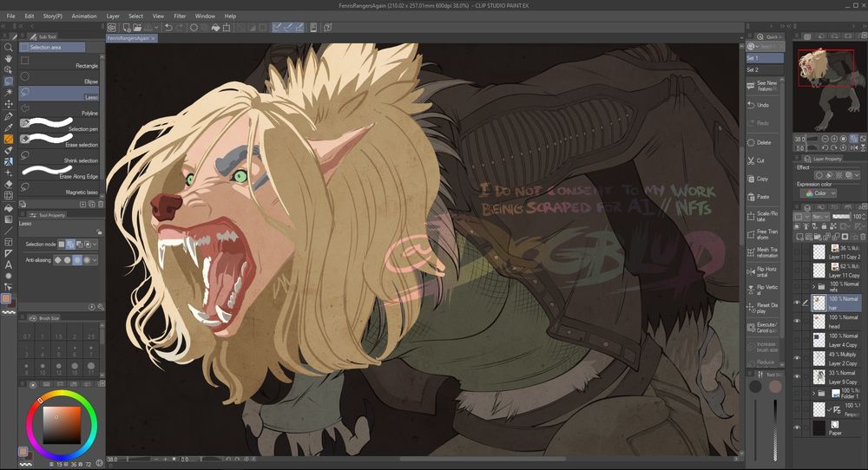Click the Cut scissors icon
Screen dimensions: 868x470
pyautogui.click(x=752, y=160)
